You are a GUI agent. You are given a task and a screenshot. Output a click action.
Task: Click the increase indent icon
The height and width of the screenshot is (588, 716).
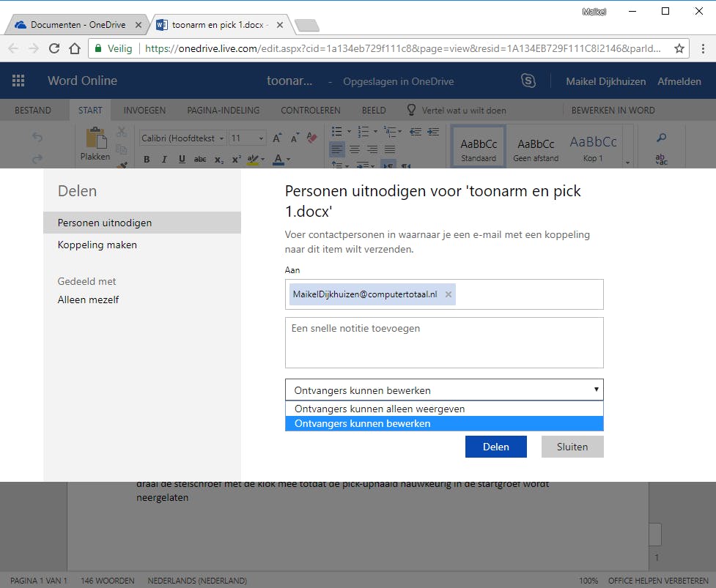pos(433,132)
